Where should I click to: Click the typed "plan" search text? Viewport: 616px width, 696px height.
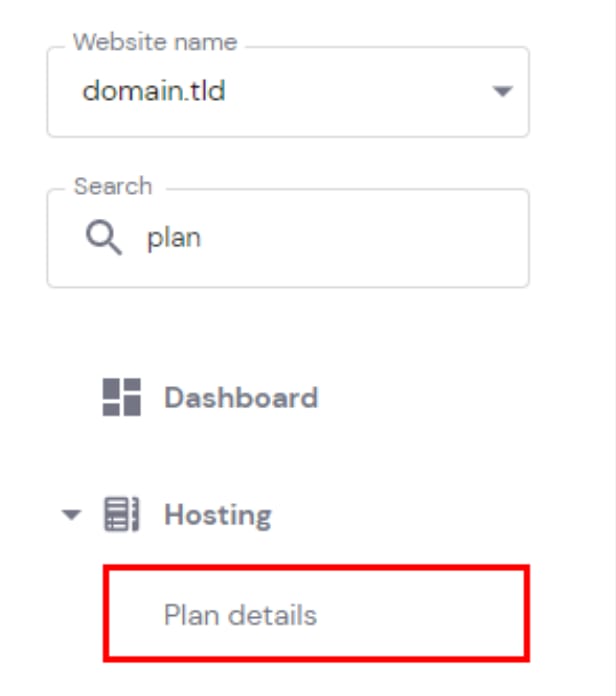point(174,240)
